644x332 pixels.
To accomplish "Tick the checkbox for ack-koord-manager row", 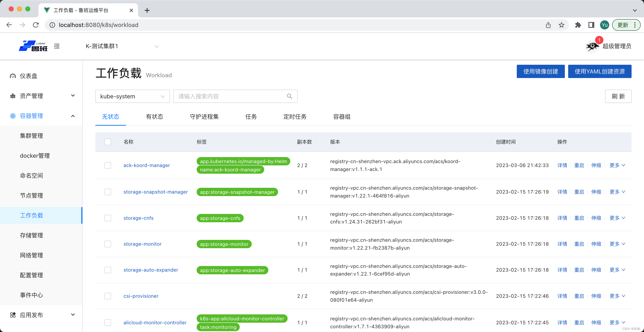I will click(x=108, y=165).
